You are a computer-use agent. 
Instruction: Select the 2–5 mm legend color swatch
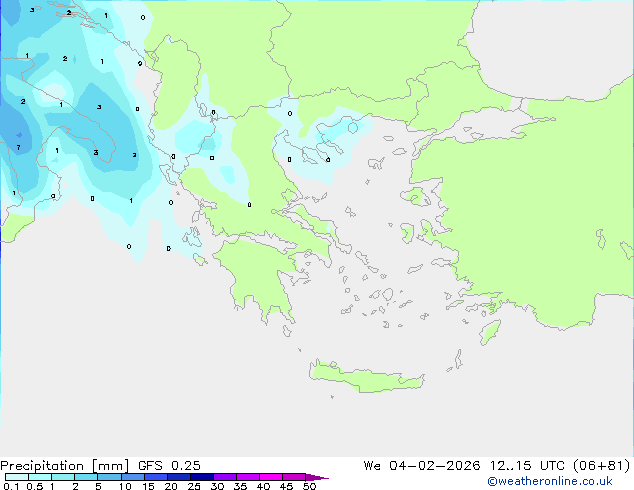point(86,477)
